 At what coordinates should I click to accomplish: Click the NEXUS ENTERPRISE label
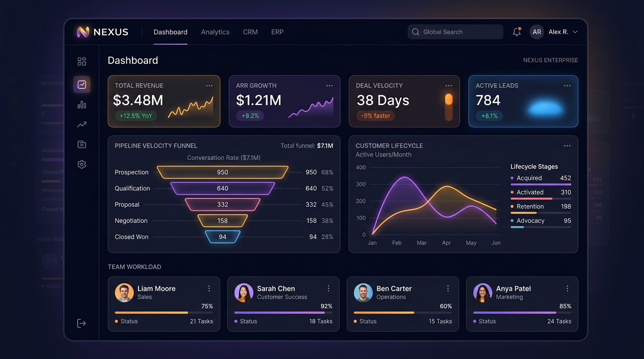coord(550,60)
